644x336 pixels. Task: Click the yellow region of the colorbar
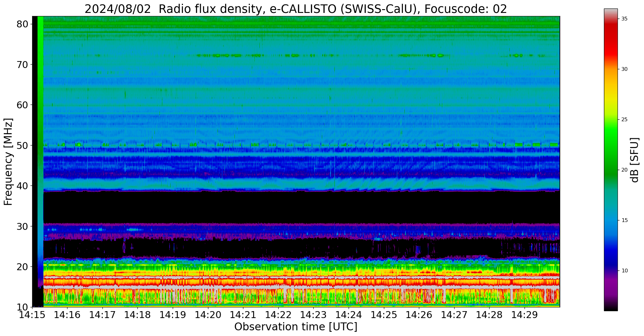(611, 98)
